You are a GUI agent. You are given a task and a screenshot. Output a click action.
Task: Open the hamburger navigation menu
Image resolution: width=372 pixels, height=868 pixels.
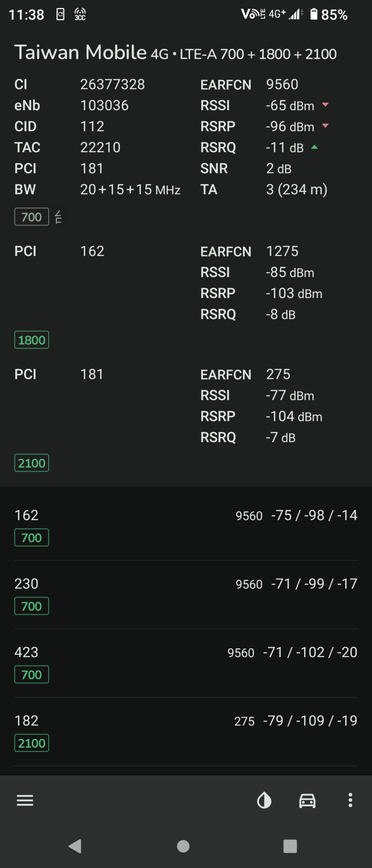tap(25, 800)
